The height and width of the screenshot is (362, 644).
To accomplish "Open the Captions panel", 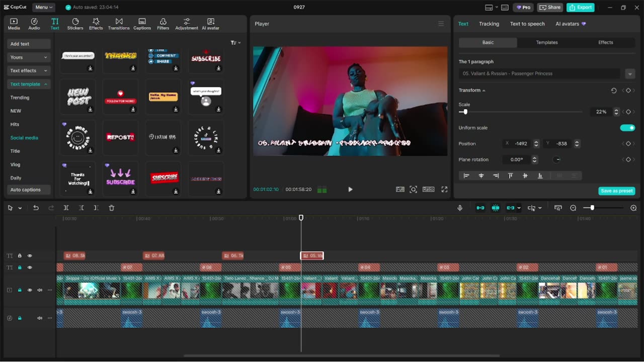I will (142, 24).
